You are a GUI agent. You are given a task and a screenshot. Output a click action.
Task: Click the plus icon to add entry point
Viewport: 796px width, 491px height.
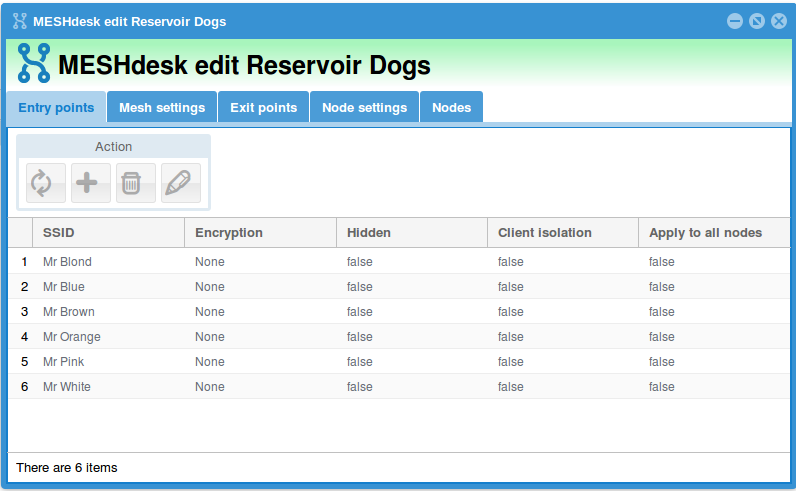(90, 183)
